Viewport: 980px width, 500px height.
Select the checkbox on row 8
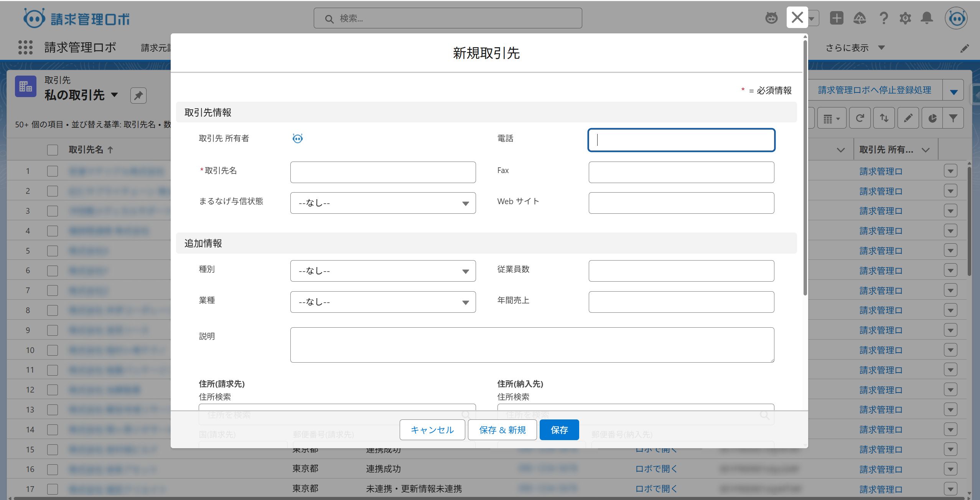(53, 310)
